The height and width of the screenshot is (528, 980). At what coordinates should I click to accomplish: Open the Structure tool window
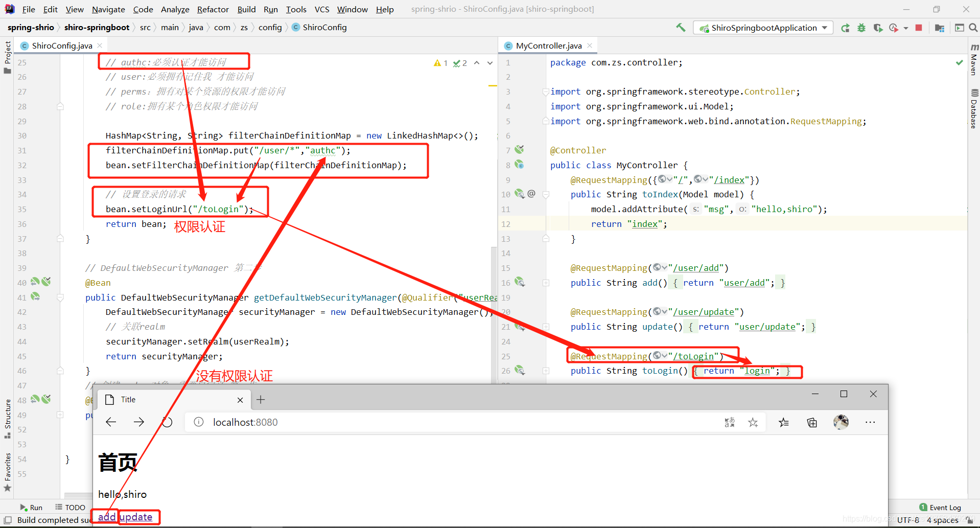tap(7, 419)
